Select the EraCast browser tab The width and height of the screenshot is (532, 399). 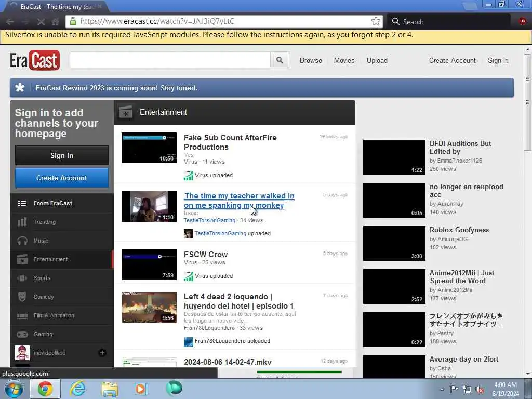56,6
